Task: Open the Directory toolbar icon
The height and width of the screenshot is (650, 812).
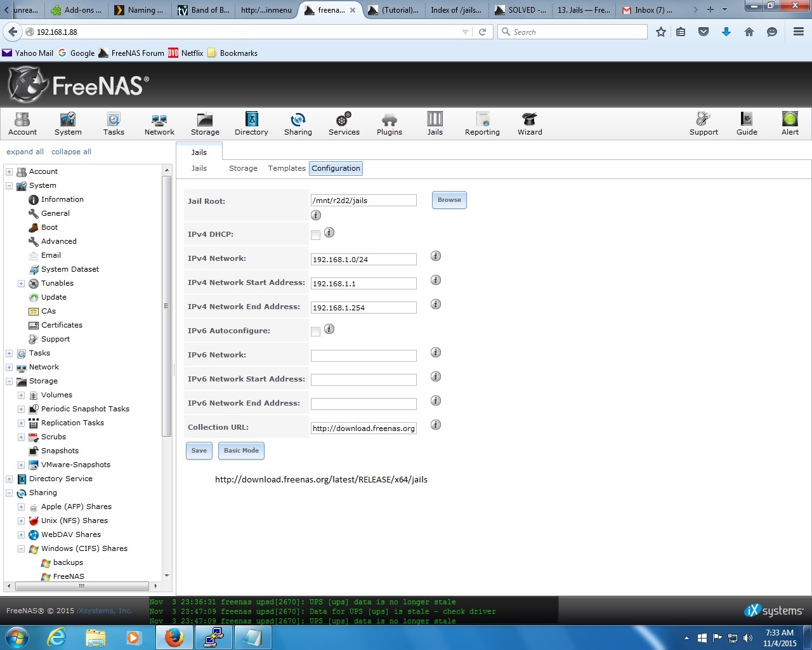Action: coord(251,124)
